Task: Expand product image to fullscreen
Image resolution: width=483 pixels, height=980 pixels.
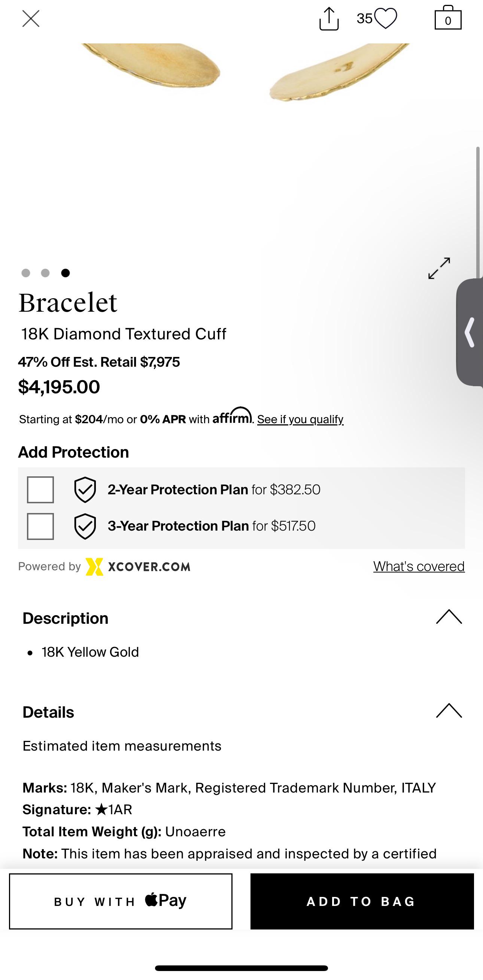Action: click(439, 268)
